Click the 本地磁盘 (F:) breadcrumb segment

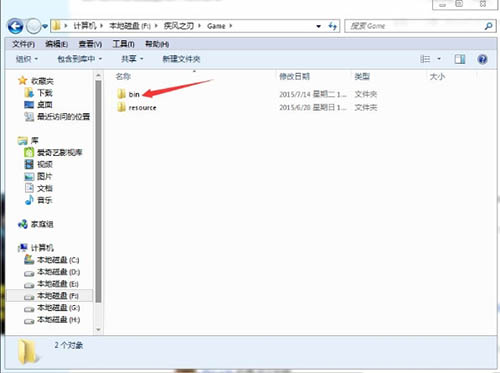(x=130, y=26)
